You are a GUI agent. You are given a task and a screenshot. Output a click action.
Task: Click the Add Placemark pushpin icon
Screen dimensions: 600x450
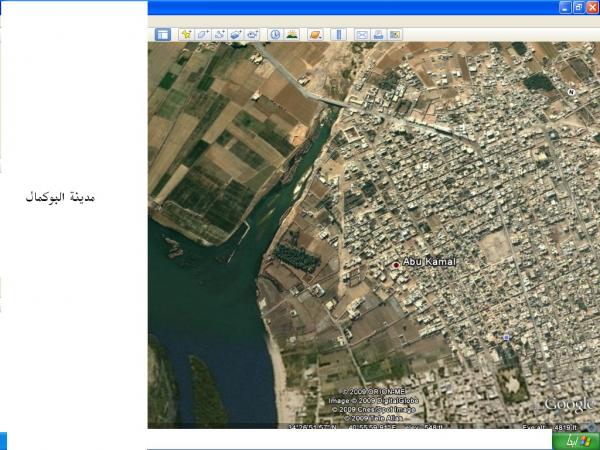pyautogui.click(x=186, y=34)
